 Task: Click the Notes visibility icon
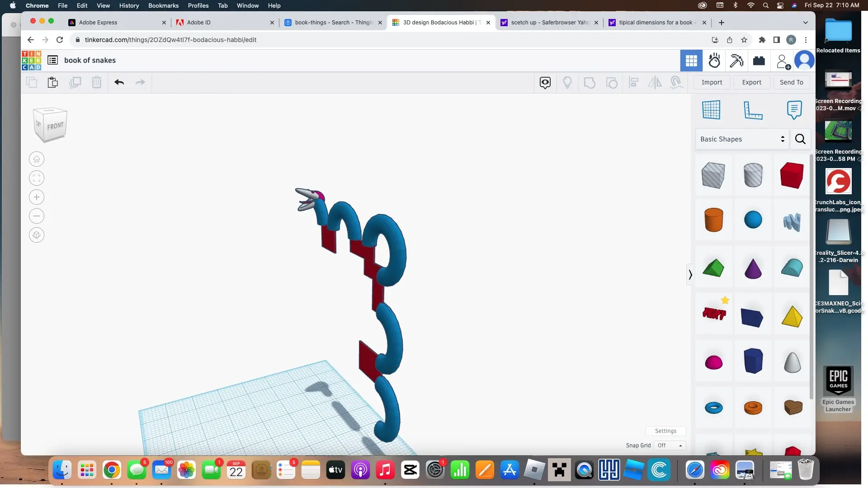click(545, 83)
